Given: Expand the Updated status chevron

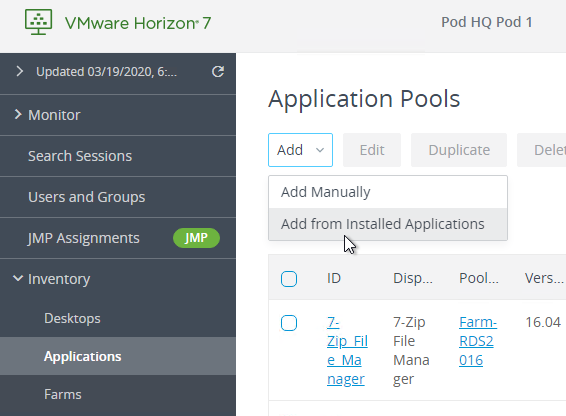Looking at the screenshot, I should 19,72.
